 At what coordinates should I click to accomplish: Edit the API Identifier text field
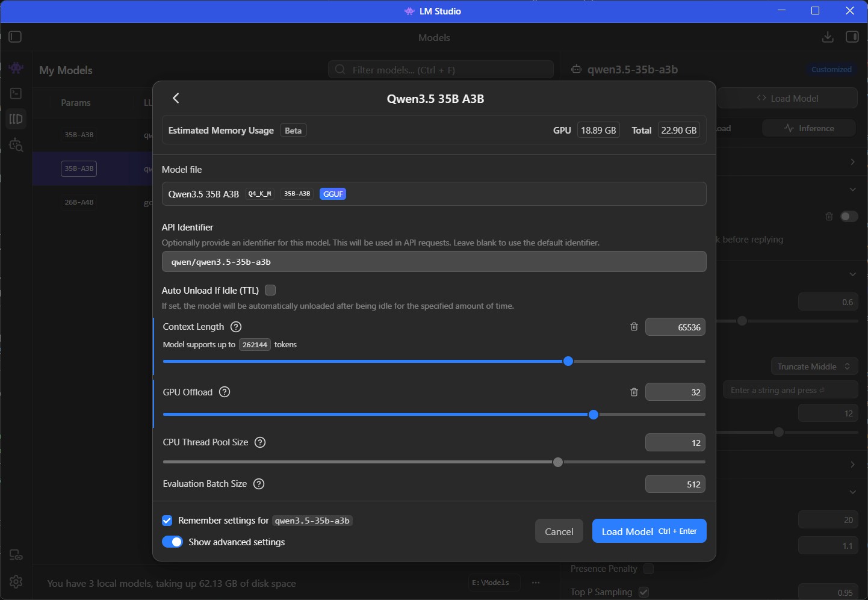(x=434, y=262)
